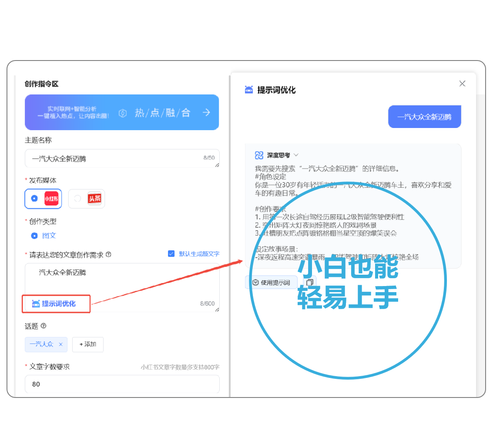Select the 图文 creation type radio
Viewport: 493px width, 448px height.
tap(34, 236)
